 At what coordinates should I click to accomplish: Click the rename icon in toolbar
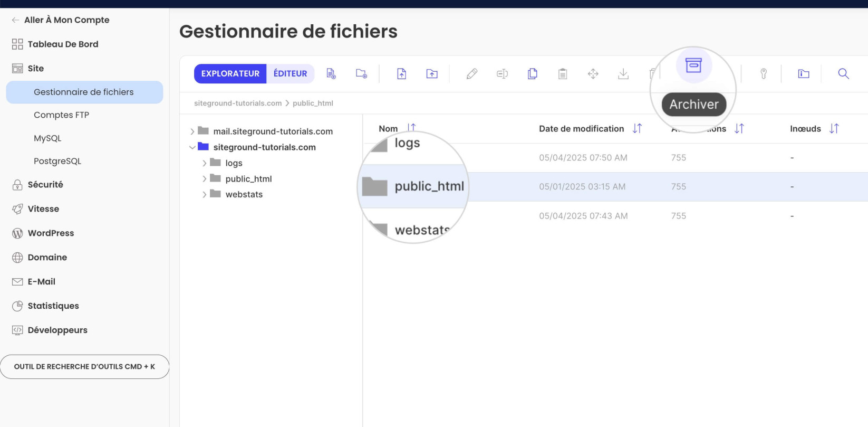click(502, 74)
